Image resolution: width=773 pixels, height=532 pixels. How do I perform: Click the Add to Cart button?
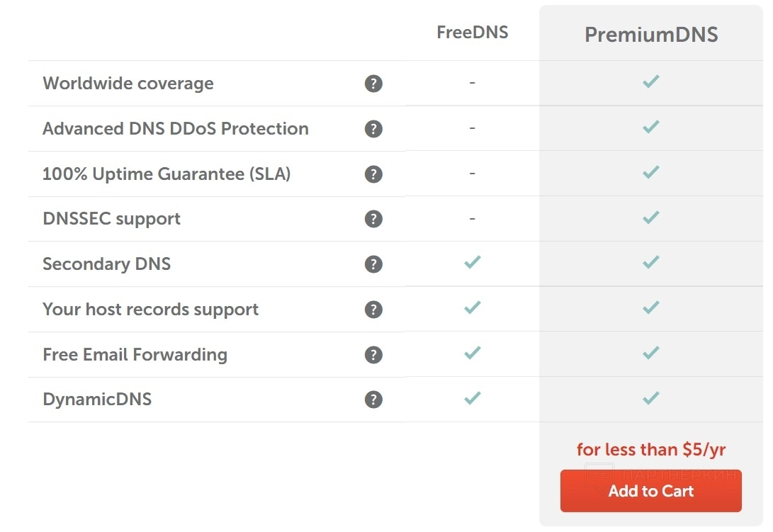pyautogui.click(x=650, y=491)
